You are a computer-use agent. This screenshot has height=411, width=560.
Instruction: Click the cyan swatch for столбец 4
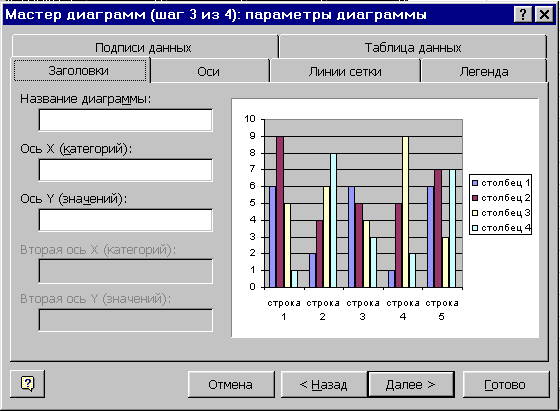tap(475, 228)
